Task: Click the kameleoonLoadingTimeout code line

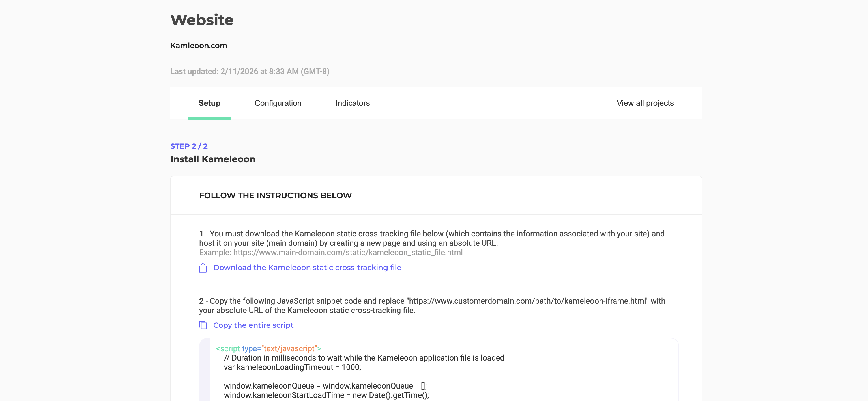Action: pos(292,367)
